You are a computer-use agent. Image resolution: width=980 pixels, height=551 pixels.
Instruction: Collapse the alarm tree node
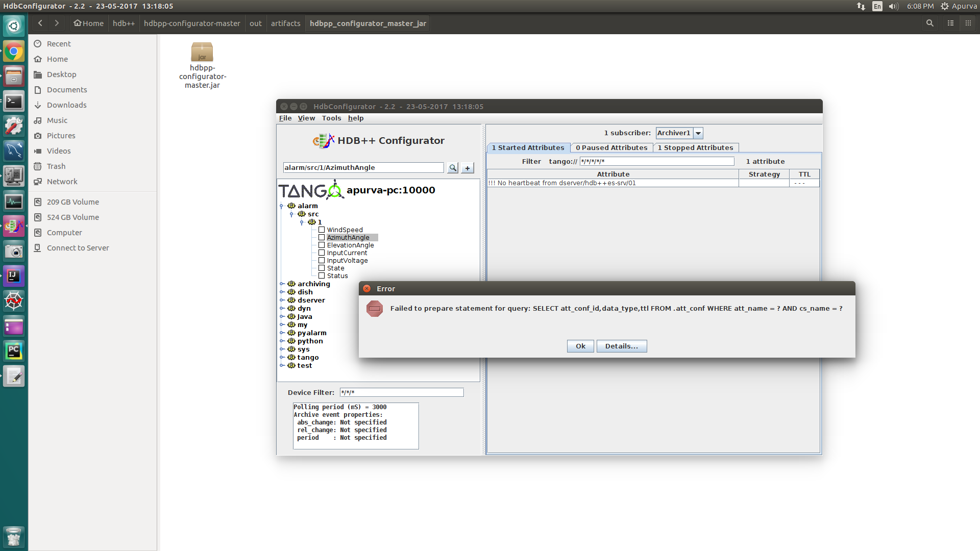282,206
